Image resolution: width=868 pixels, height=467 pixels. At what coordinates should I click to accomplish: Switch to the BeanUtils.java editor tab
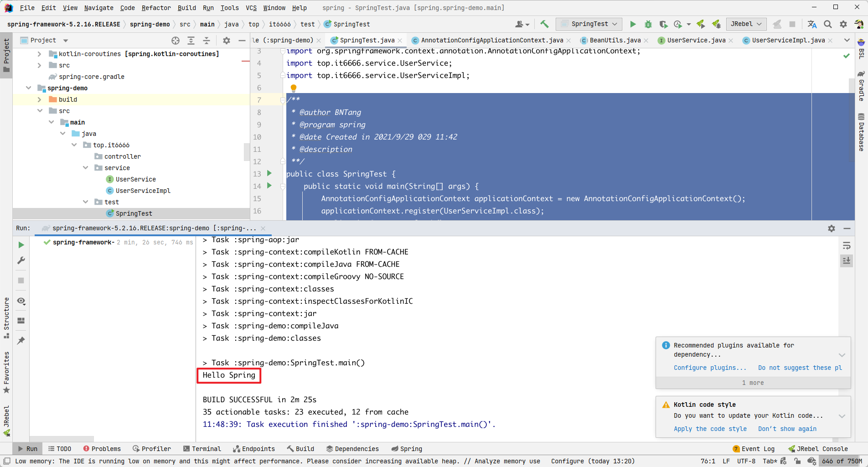coord(615,41)
